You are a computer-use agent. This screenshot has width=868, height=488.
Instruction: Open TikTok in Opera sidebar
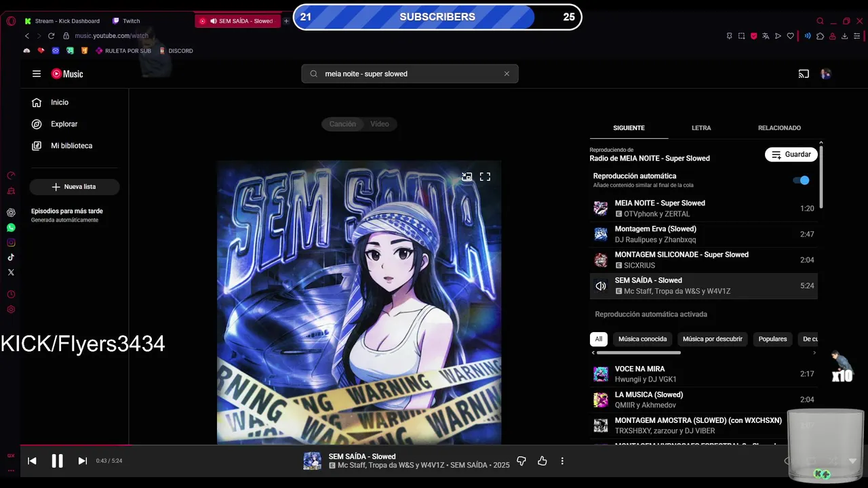[11, 258]
